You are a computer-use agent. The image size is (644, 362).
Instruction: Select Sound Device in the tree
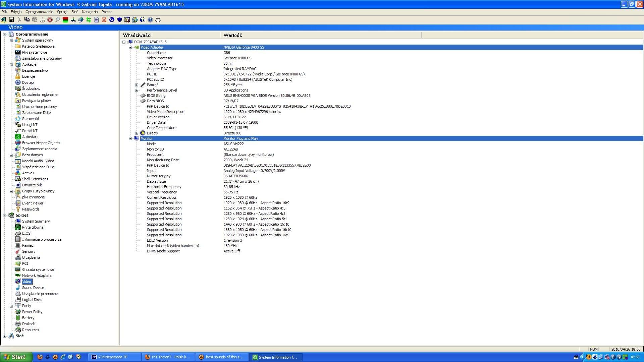(x=33, y=288)
